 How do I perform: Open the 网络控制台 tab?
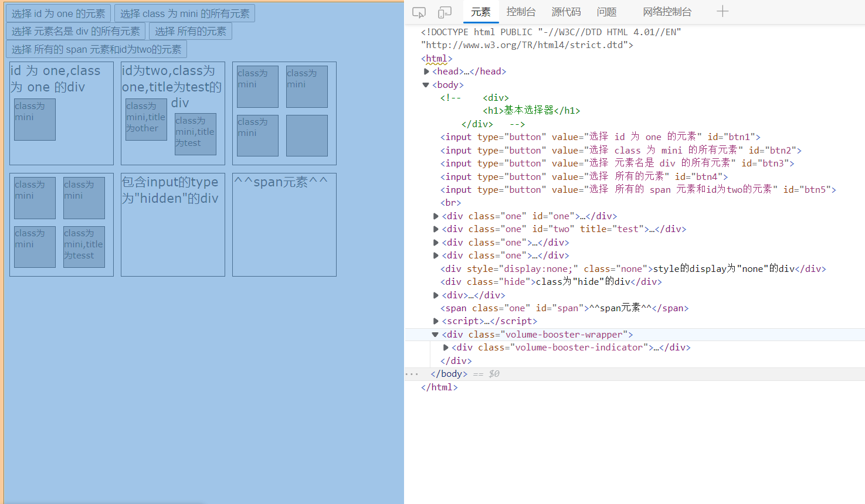(667, 12)
